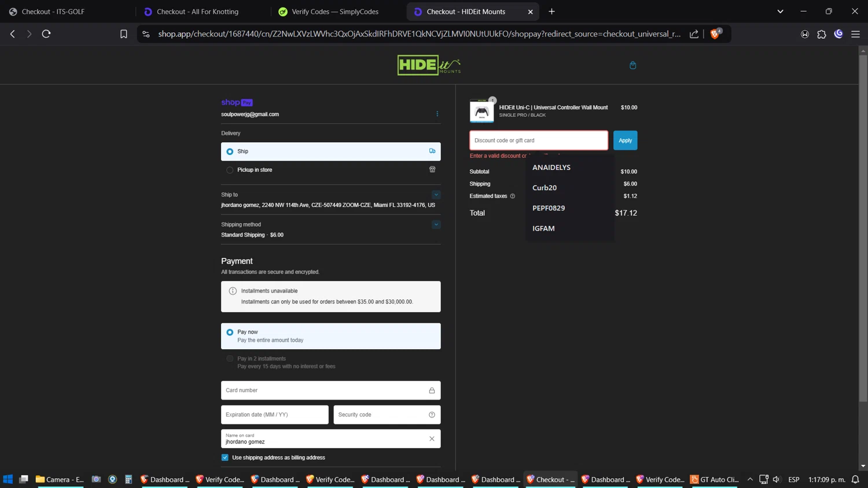Show hidden system tray icons

pyautogui.click(x=750, y=479)
